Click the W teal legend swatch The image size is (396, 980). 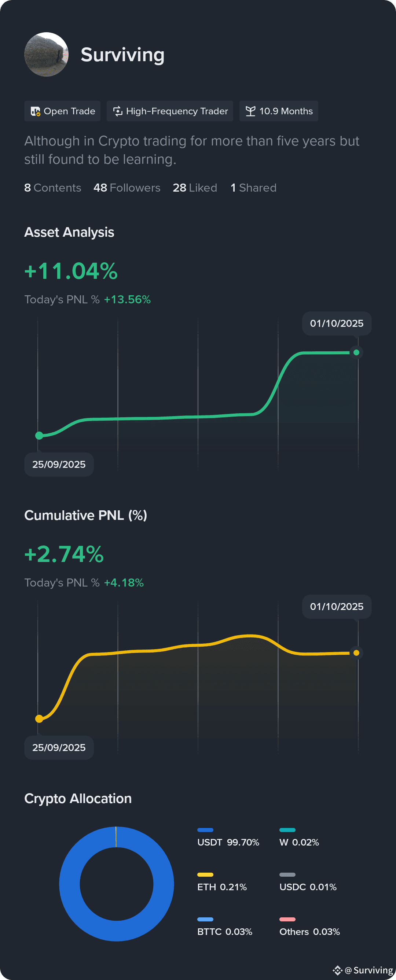click(287, 830)
